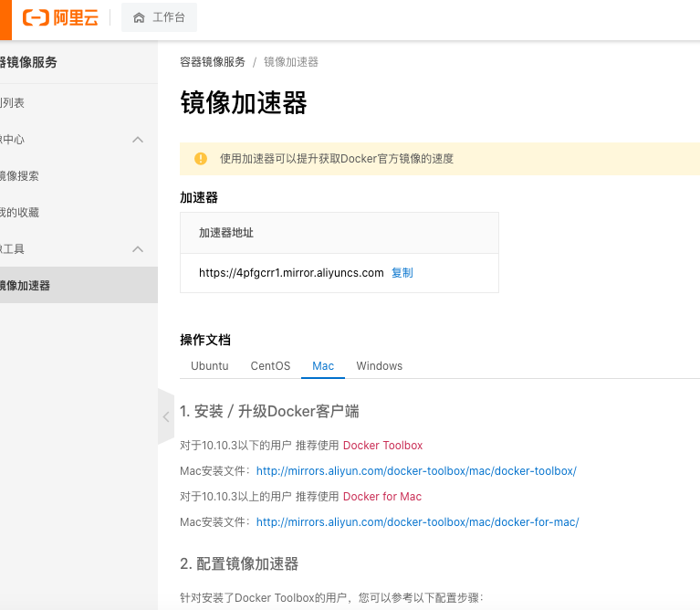This screenshot has width=700, height=610.
Task: Open the docker-toolbox mirror URL
Action: pos(416,470)
